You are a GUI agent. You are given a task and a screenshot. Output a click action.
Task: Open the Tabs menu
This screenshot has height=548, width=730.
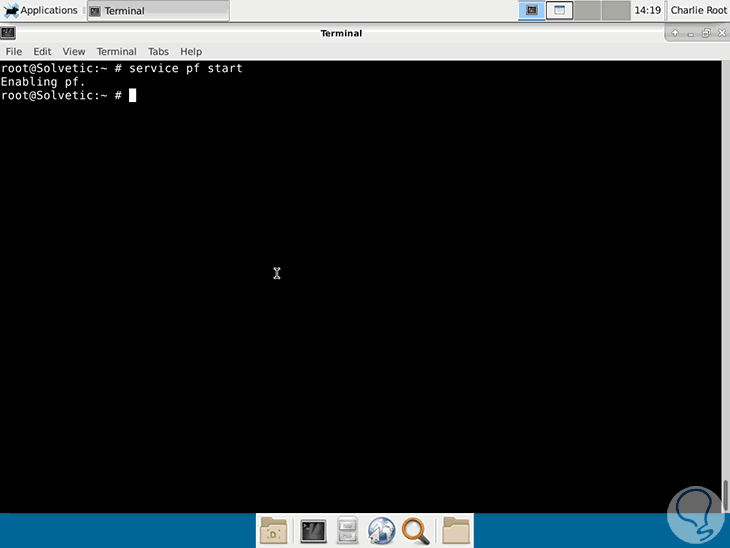(x=158, y=51)
